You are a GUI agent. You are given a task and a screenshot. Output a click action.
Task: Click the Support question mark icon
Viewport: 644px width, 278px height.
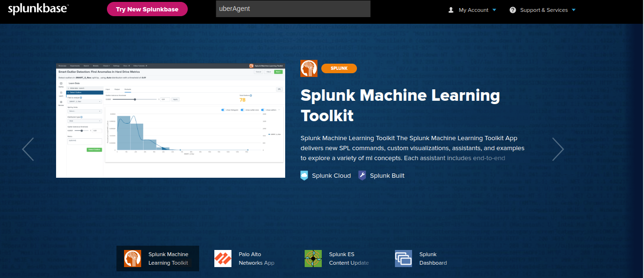[513, 10]
